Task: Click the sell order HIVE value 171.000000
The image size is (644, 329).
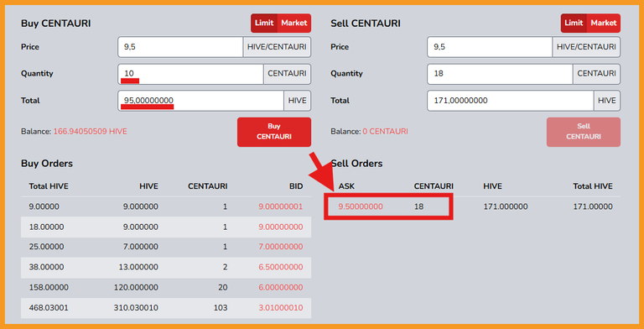Action: pos(506,206)
